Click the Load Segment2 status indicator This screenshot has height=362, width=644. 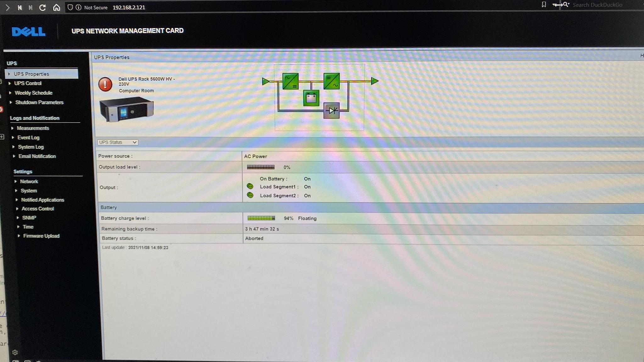coord(250,195)
